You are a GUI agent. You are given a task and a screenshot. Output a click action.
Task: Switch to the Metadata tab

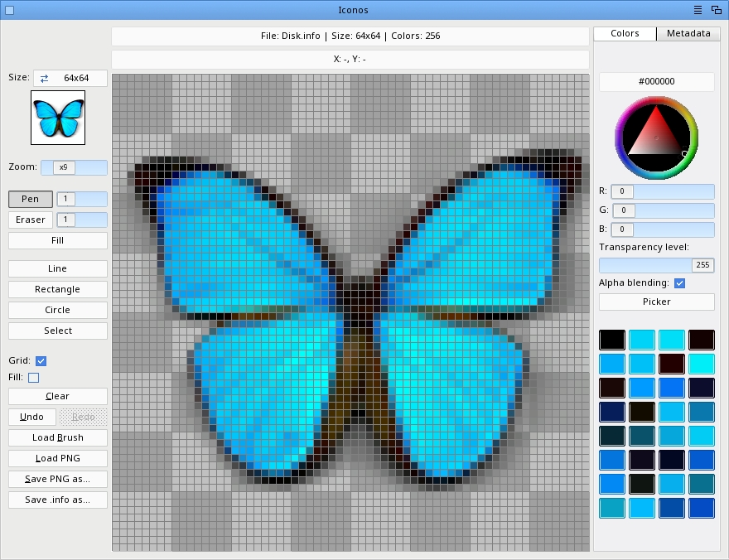pos(688,34)
